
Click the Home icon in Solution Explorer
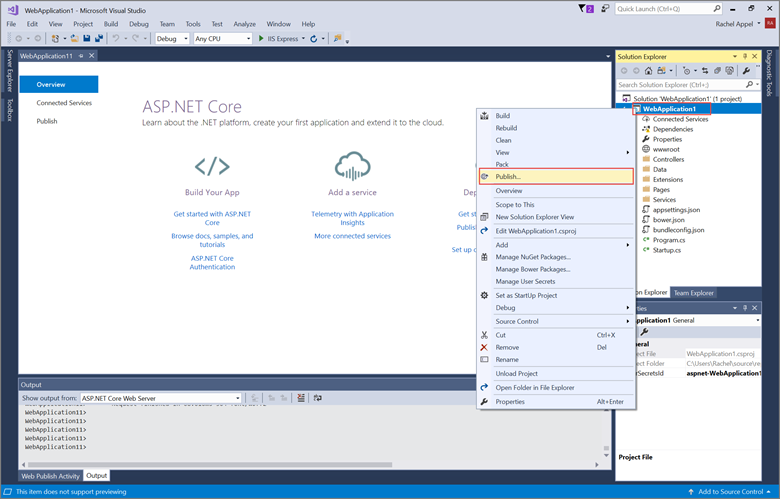pos(648,71)
